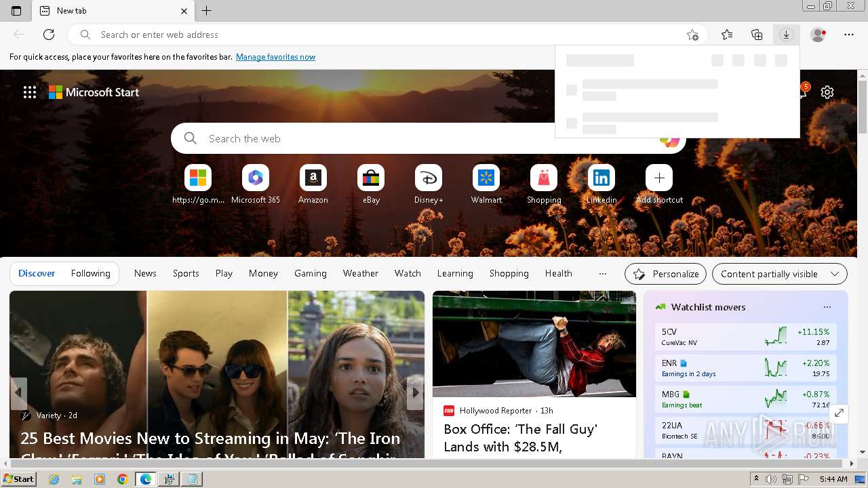Open Content partially visible dropdown

point(780,274)
